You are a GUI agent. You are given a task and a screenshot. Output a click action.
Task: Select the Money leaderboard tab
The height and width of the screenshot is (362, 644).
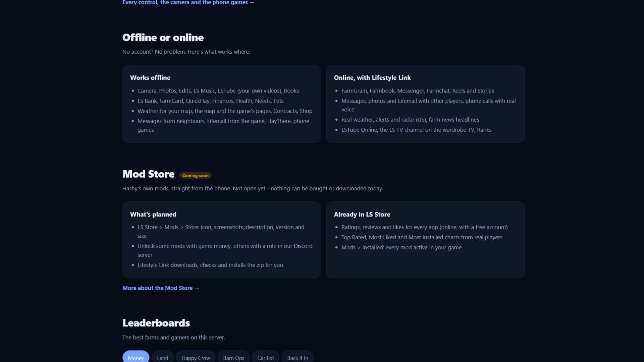click(136, 357)
